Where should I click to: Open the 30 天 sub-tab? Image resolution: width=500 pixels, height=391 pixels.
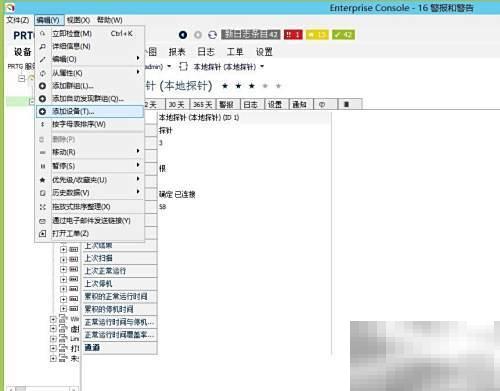177,104
